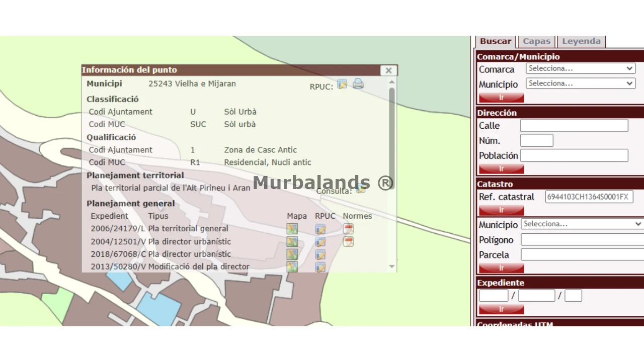Expand the Comarca dropdown
This screenshot has width=644, height=362.
[581, 68]
